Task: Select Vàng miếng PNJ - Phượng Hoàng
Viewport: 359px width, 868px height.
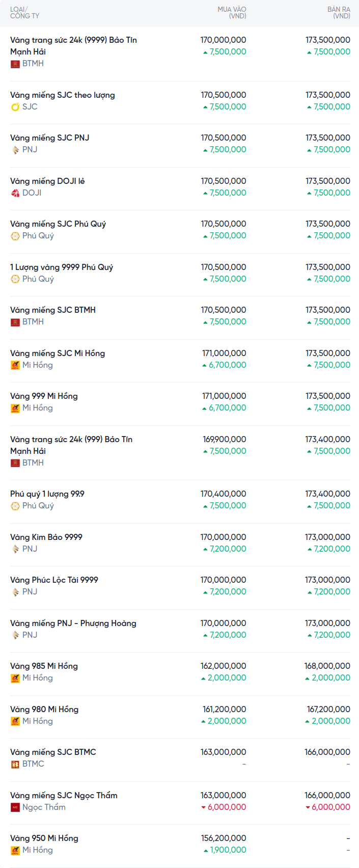Action: [x=73, y=623]
